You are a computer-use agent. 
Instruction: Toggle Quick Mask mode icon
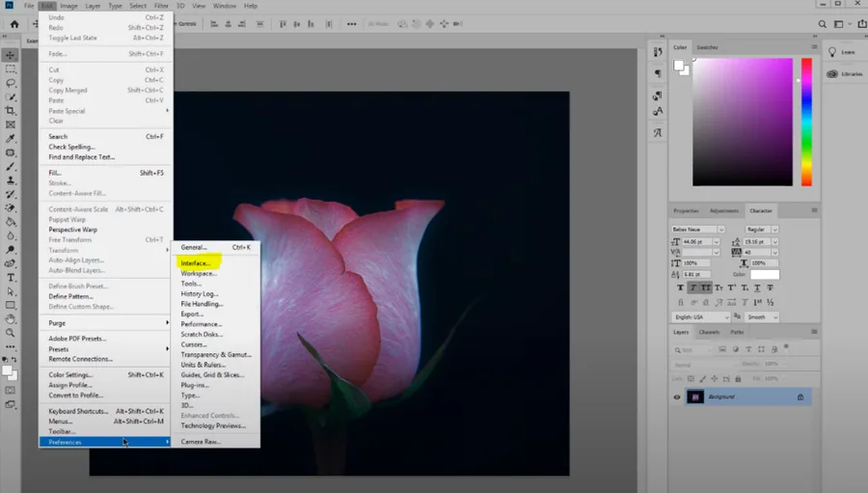click(x=11, y=391)
